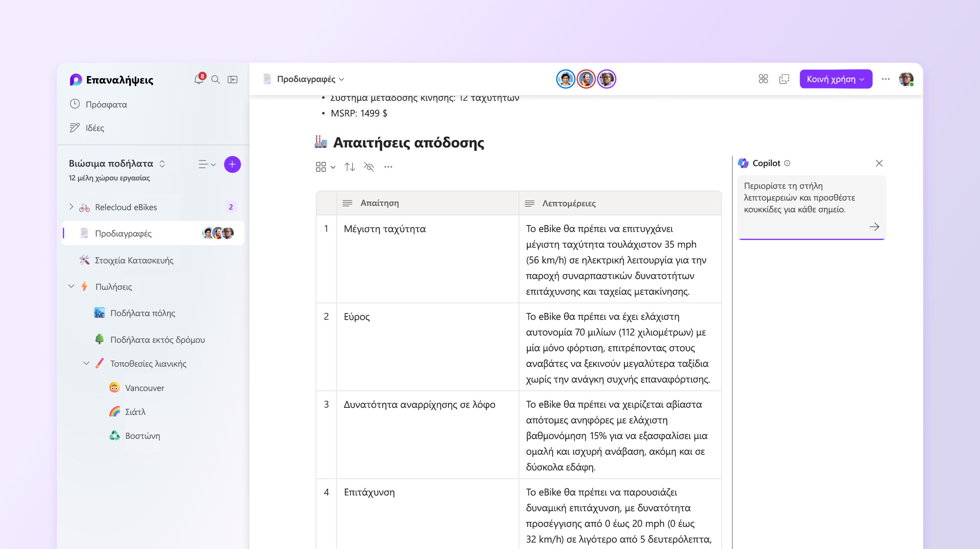Click the table sort arrows icon
This screenshot has height=549, width=980.
click(350, 167)
